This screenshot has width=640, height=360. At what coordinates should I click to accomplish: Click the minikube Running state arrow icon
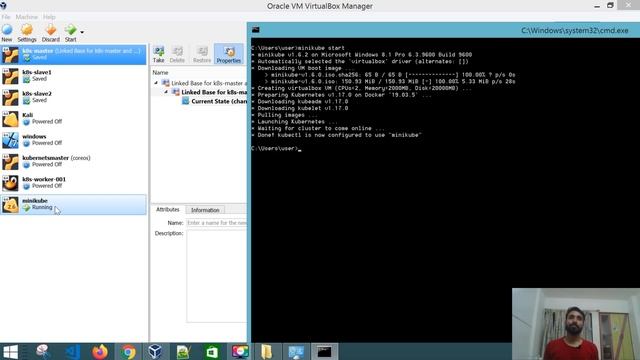[x=27, y=207]
